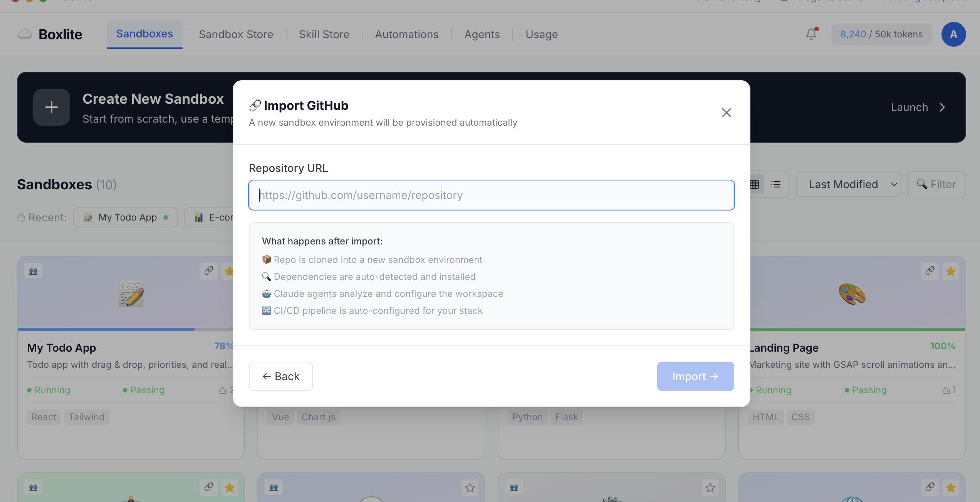
Task: Click the CSS tag
Action: 800,417
